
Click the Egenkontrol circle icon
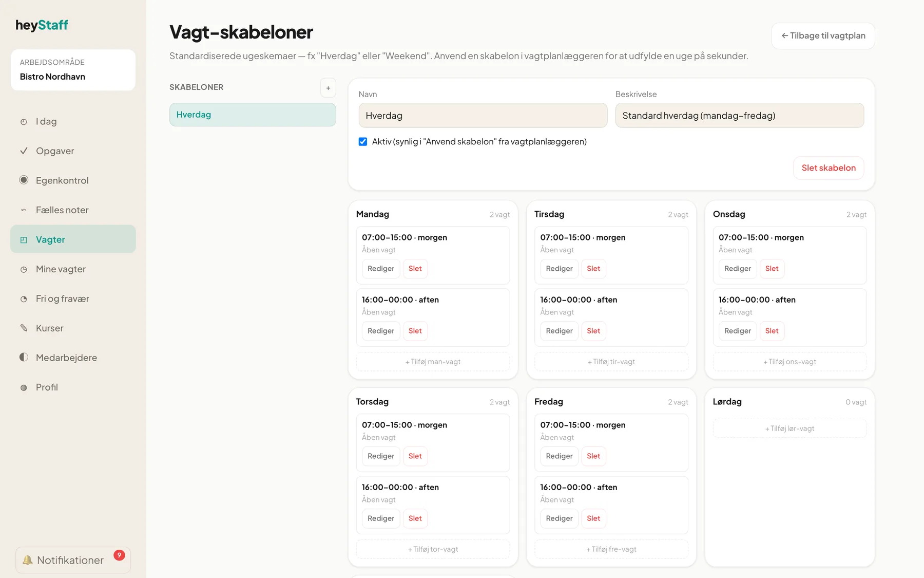pos(24,180)
